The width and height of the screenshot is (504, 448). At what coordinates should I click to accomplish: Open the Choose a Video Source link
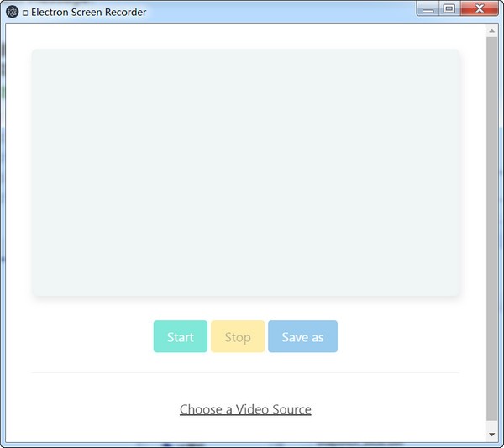245,409
